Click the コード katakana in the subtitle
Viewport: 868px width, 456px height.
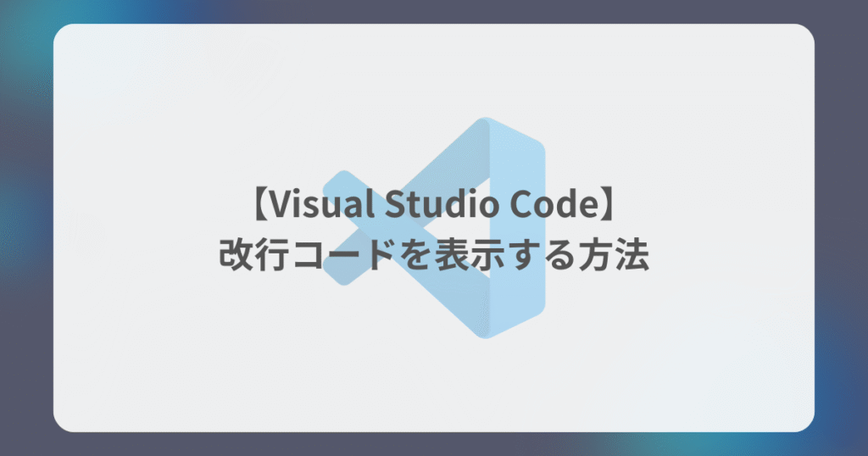(344, 255)
